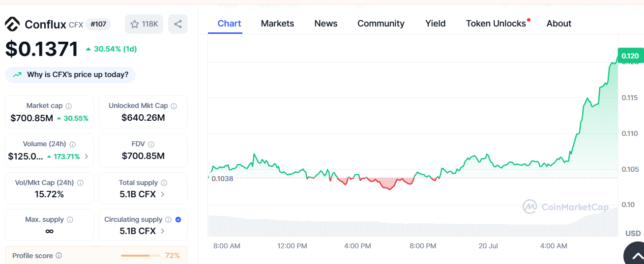Go to the Community tab
This screenshot has width=644, height=264.
pyautogui.click(x=381, y=24)
